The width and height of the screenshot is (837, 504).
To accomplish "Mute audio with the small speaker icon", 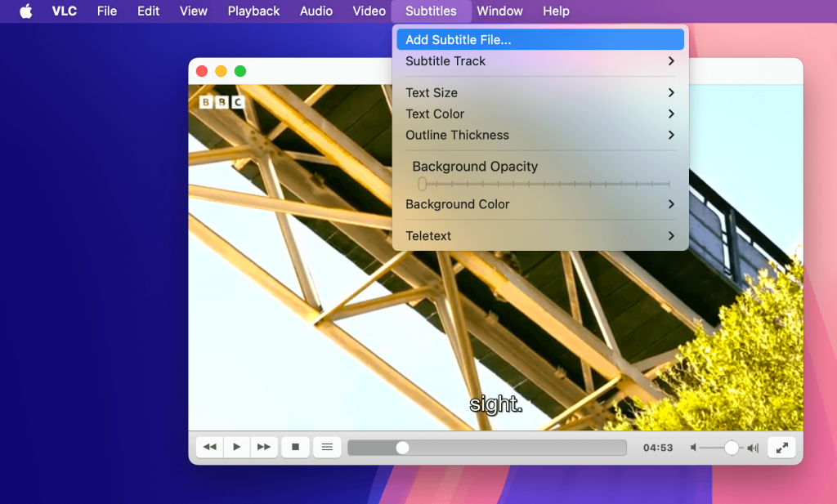I will [693, 448].
